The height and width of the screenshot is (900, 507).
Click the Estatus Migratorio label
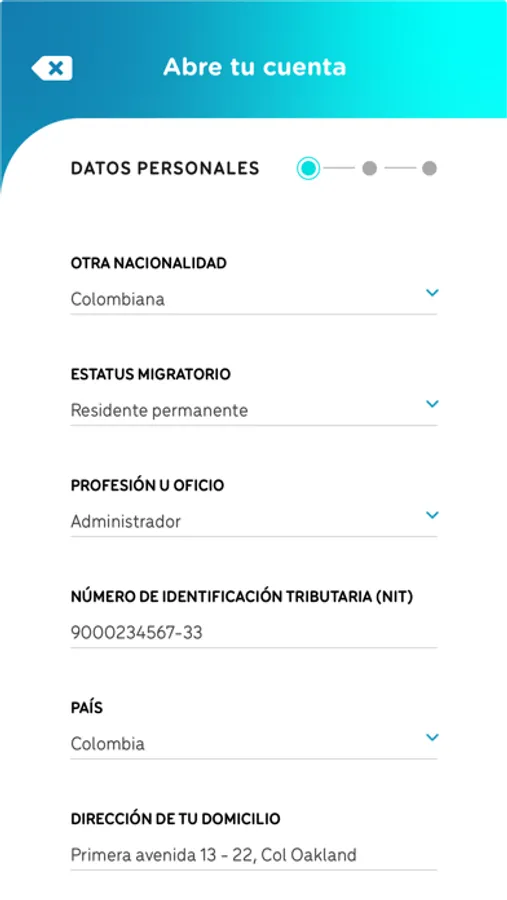(x=151, y=374)
